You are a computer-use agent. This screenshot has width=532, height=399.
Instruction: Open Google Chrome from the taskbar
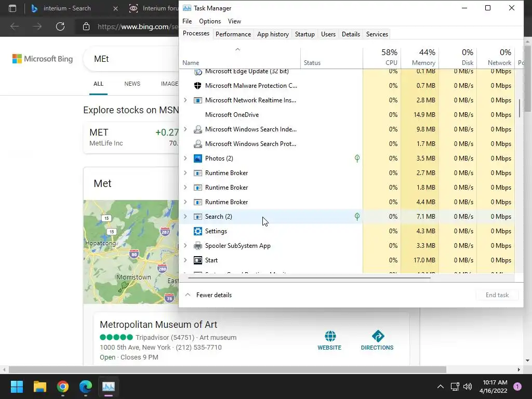[x=63, y=387]
